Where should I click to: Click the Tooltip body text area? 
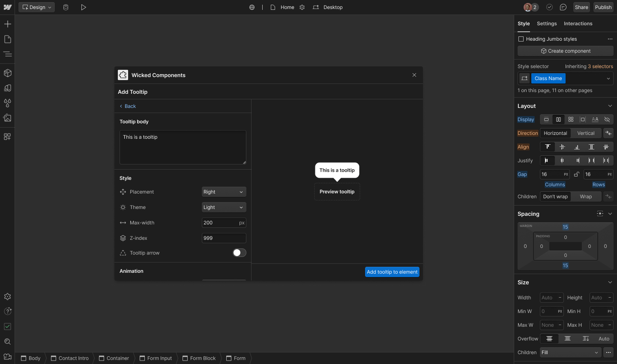(183, 147)
